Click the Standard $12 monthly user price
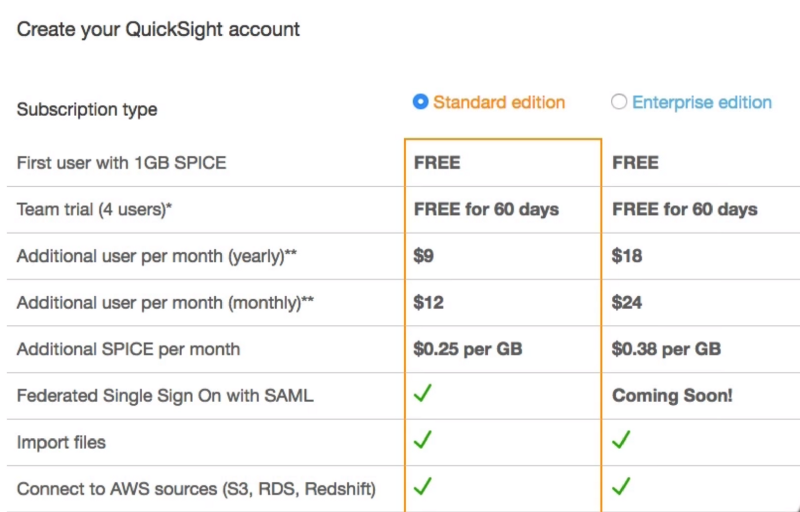800x512 pixels. 429,302
